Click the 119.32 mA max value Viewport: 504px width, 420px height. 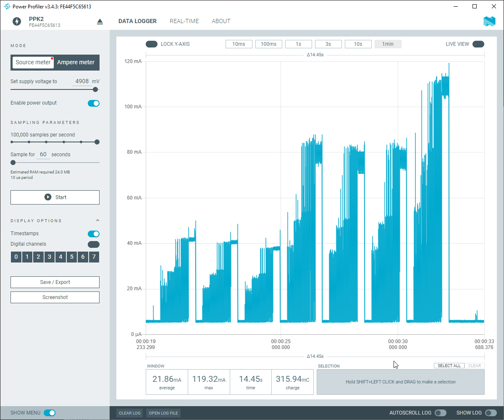tap(209, 379)
